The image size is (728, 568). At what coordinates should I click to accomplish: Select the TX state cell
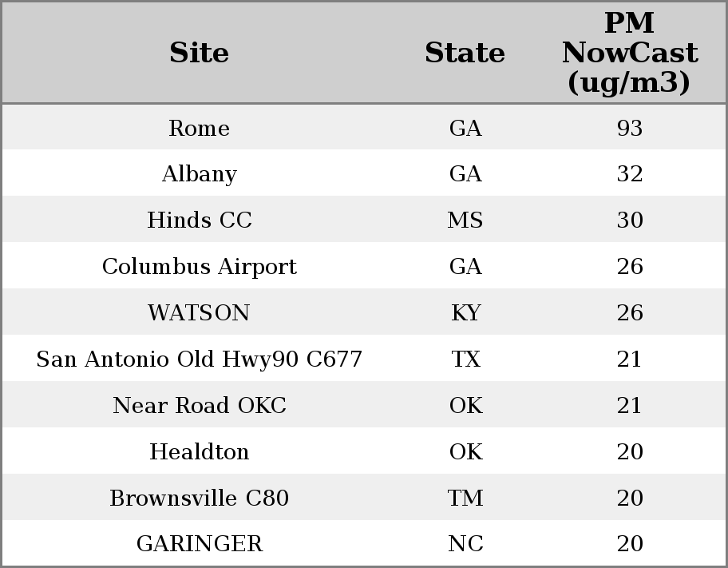[465, 359]
